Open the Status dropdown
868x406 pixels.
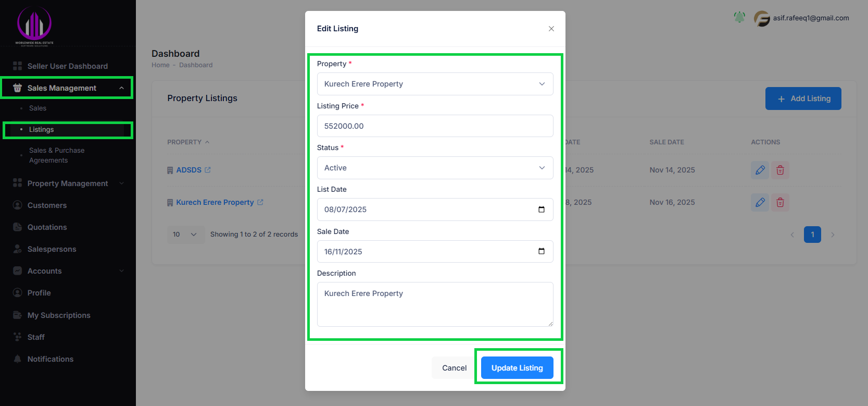tap(435, 168)
